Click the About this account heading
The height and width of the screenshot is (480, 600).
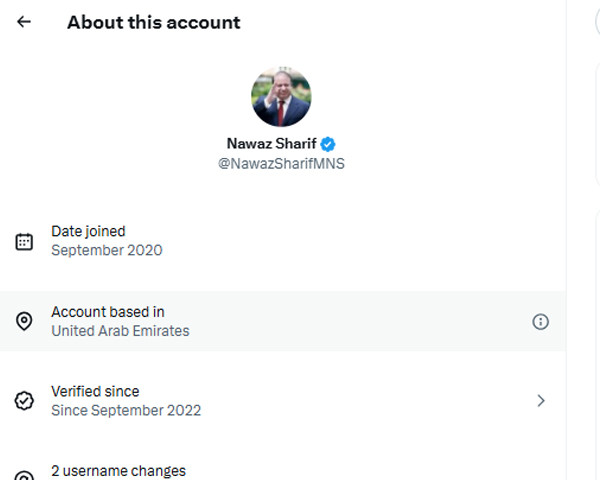[153, 22]
